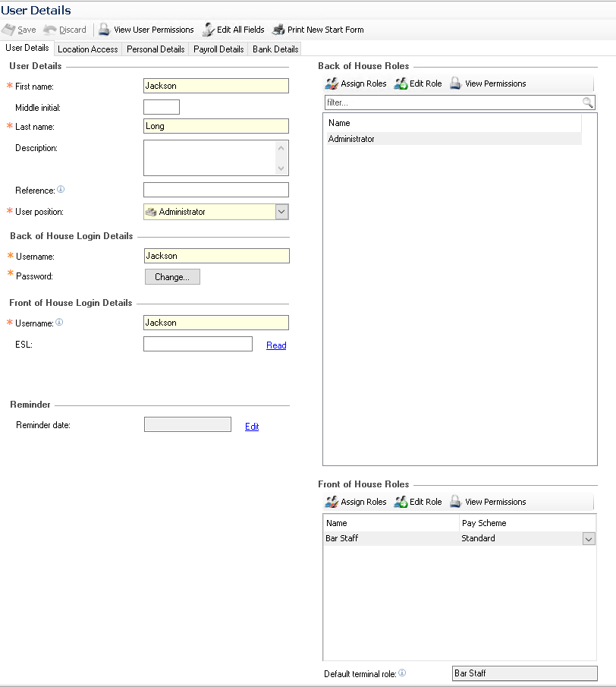
Task: Click Edit All Fields icon
Action: point(208,30)
